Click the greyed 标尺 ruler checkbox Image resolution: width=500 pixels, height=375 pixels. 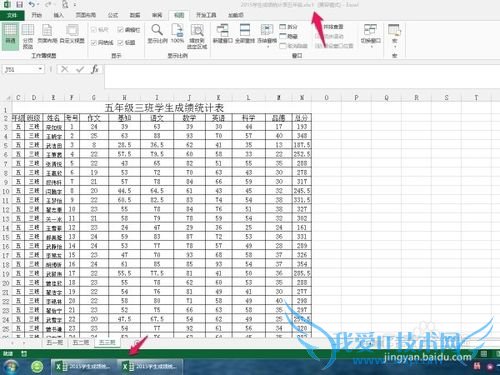point(93,30)
